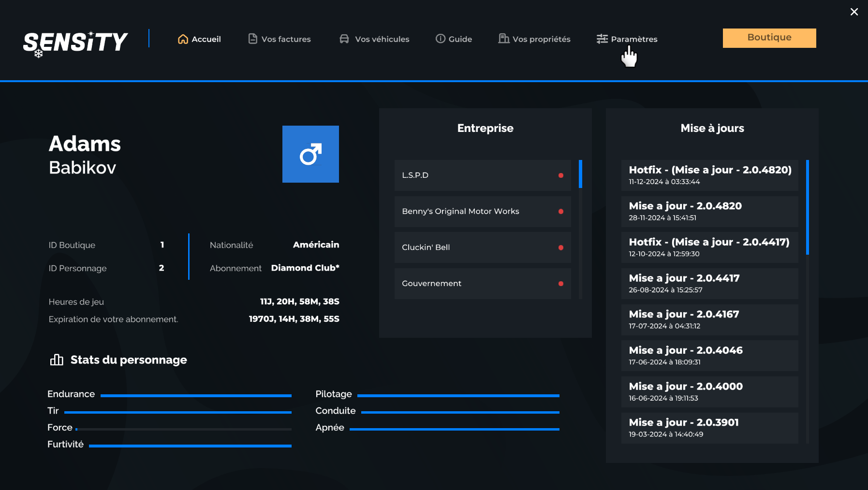
Task: Click the red dot on Gouvernement row
Action: tap(561, 284)
